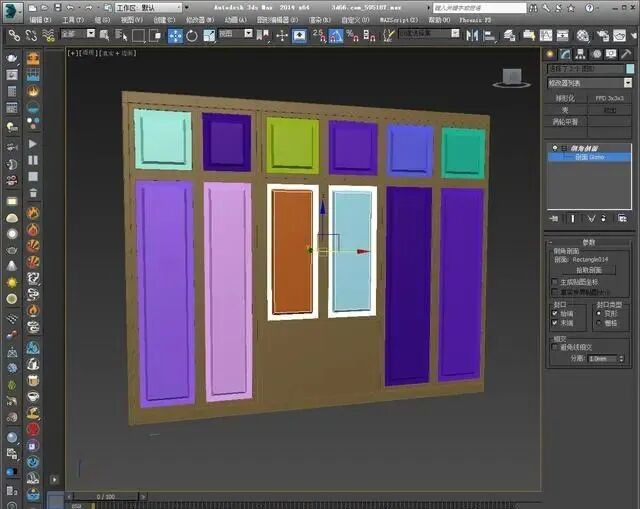Screen dimensions: 640x509
Task: Enable the Avoid Lines Crossing checkbox
Action: [554, 347]
